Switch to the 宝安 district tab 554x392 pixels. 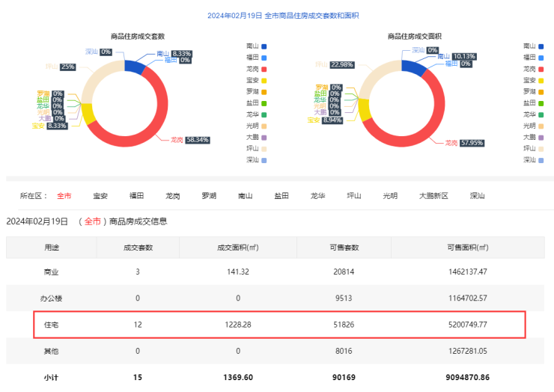(100, 196)
